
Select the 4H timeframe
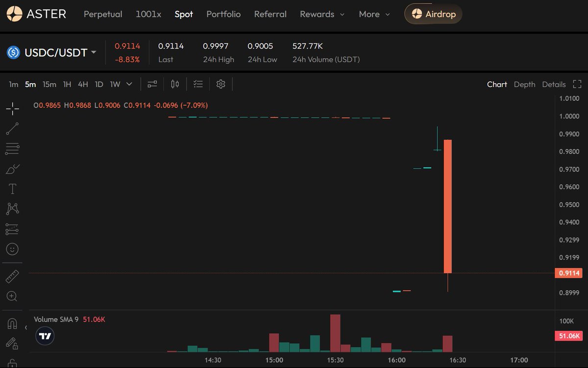(83, 84)
